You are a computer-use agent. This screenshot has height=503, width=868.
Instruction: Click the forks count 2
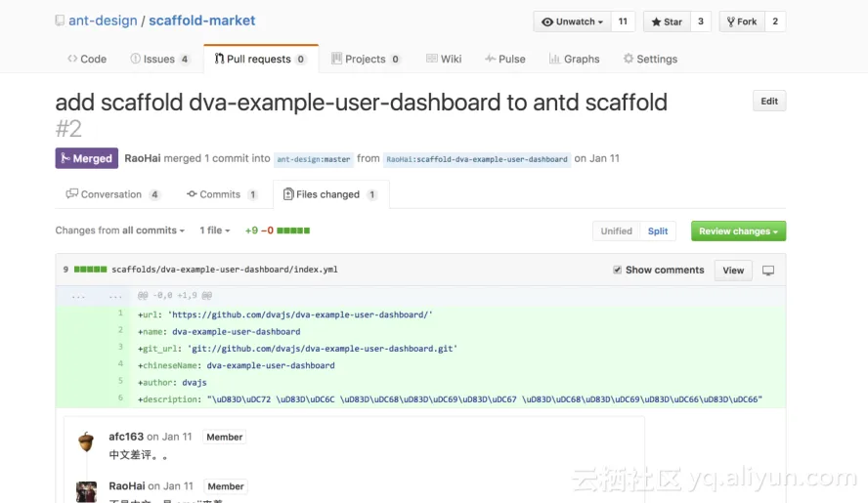click(x=775, y=21)
